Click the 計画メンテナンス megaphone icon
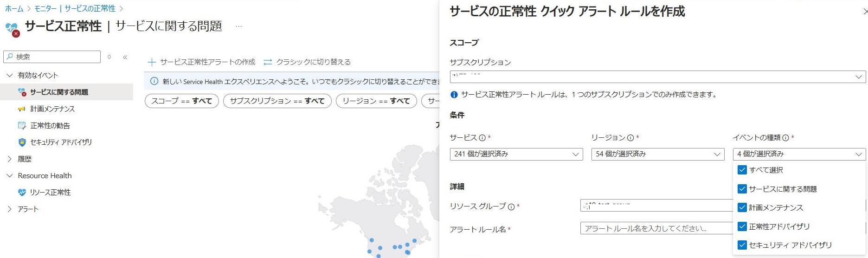The width and height of the screenshot is (868, 258). [22, 109]
